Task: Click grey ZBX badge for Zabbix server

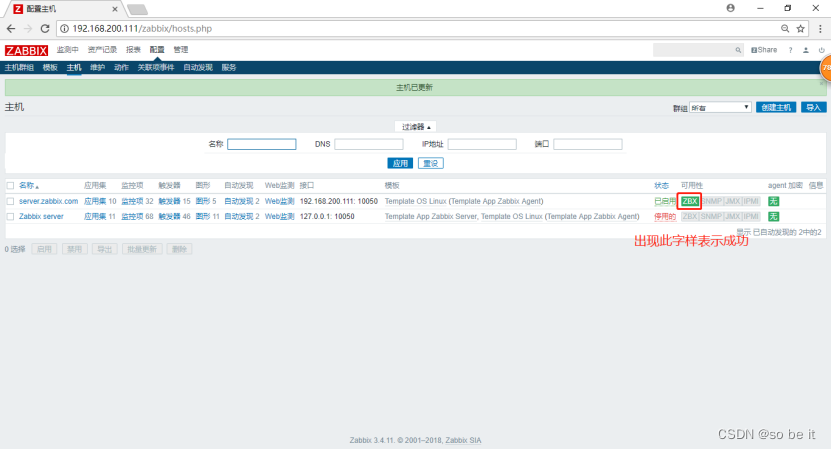Action: [x=689, y=216]
